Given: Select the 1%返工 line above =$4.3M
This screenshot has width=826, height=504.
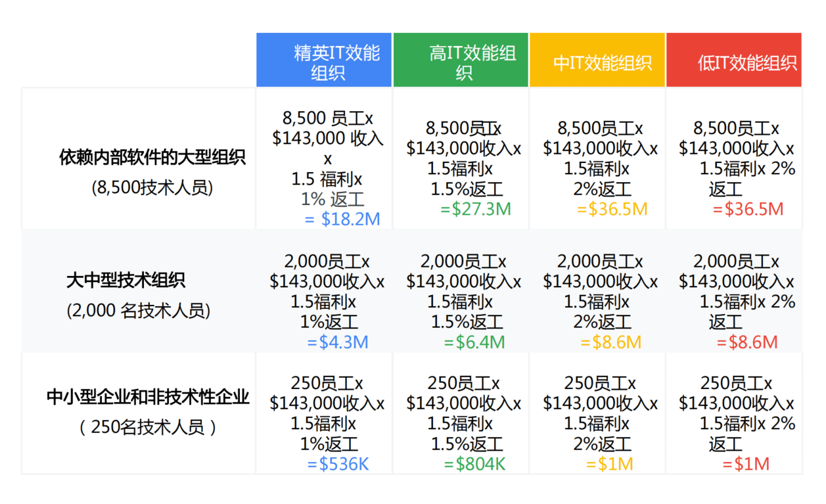Looking at the screenshot, I should click(x=329, y=322).
